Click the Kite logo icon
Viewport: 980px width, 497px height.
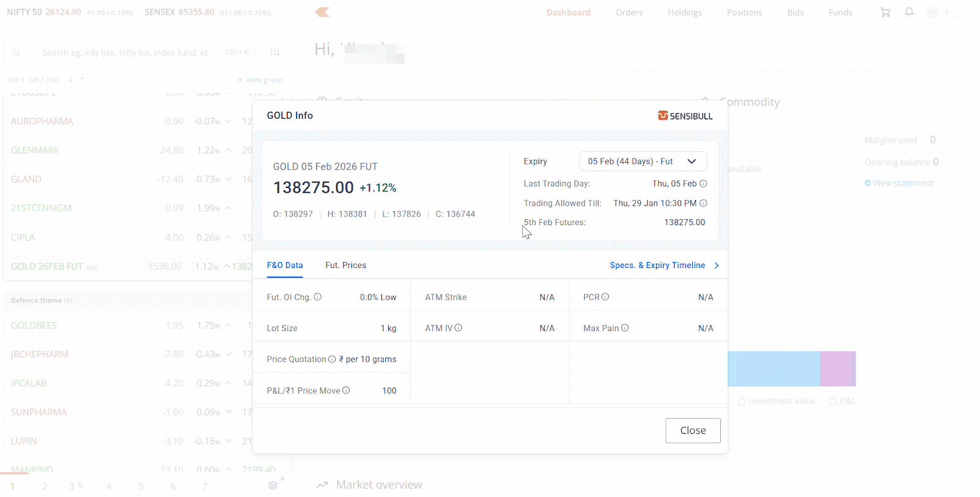(x=322, y=12)
